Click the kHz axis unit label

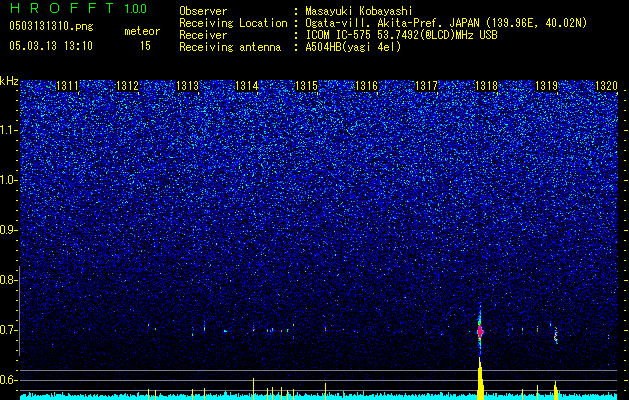[x=10, y=81]
